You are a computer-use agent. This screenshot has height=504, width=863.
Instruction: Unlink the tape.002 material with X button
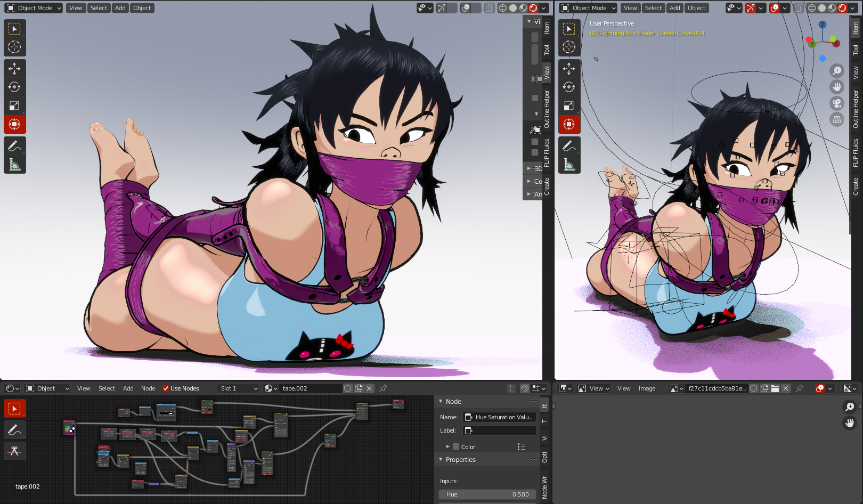(x=369, y=388)
